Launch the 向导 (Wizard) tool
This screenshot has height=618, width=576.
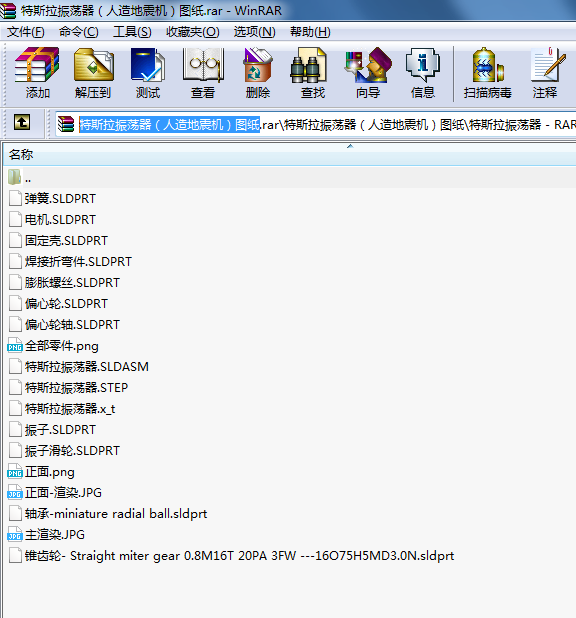click(x=368, y=65)
